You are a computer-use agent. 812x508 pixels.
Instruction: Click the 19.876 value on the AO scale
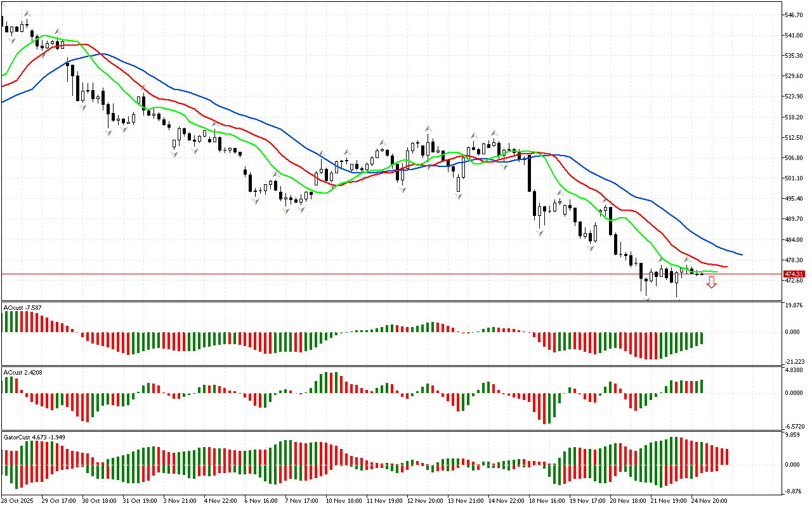click(x=795, y=305)
